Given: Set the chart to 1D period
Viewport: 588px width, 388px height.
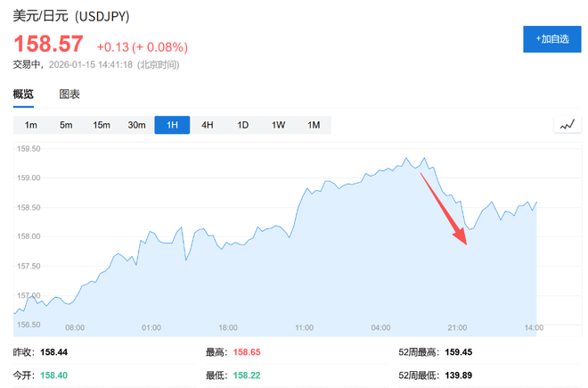Looking at the screenshot, I should [242, 125].
